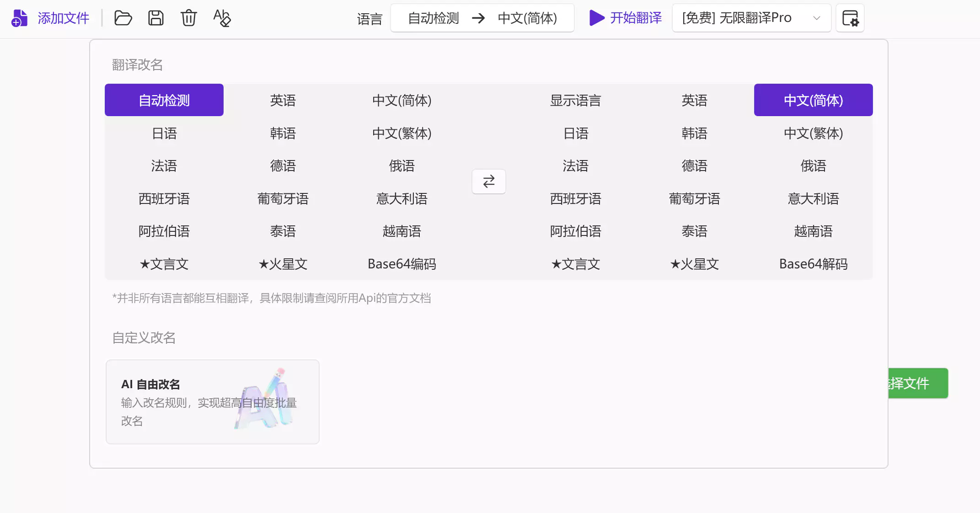Choose 显示语言 as target language
980x513 pixels.
click(x=575, y=100)
